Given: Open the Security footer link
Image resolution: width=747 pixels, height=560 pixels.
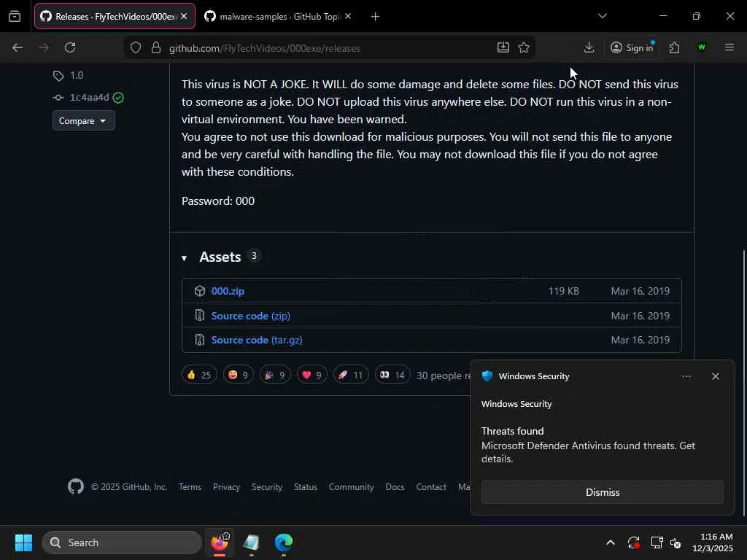Looking at the screenshot, I should tap(267, 487).
